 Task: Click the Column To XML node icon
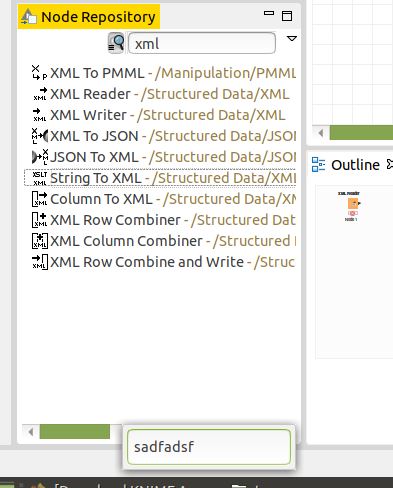tap(40, 199)
